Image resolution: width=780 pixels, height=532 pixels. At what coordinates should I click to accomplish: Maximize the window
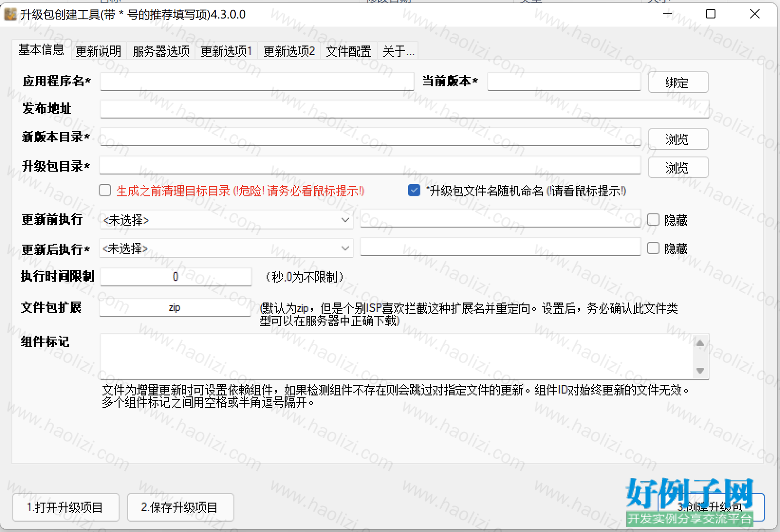pyautogui.click(x=711, y=14)
